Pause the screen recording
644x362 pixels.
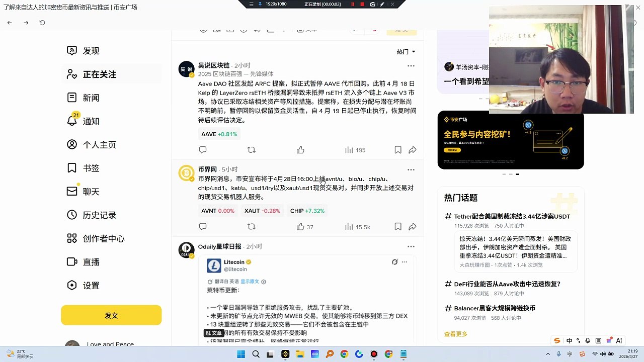point(353,4)
